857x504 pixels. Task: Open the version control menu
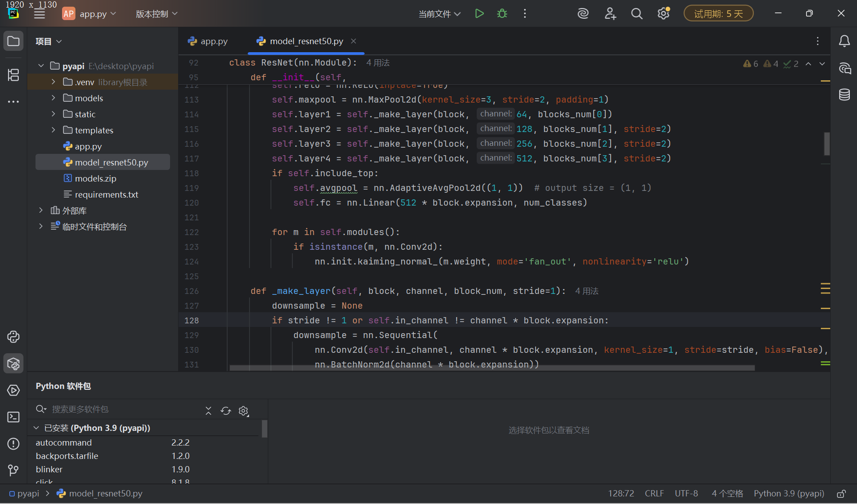click(x=156, y=14)
